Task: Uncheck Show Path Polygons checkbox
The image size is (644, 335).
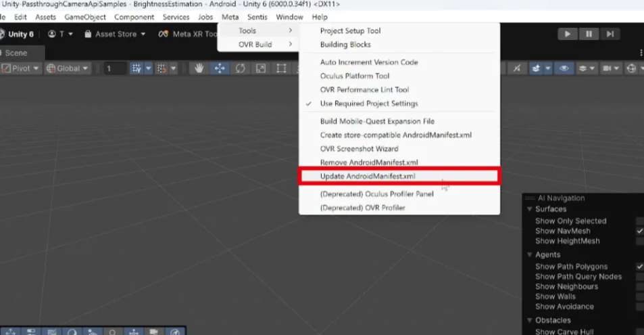Action: [x=639, y=267]
